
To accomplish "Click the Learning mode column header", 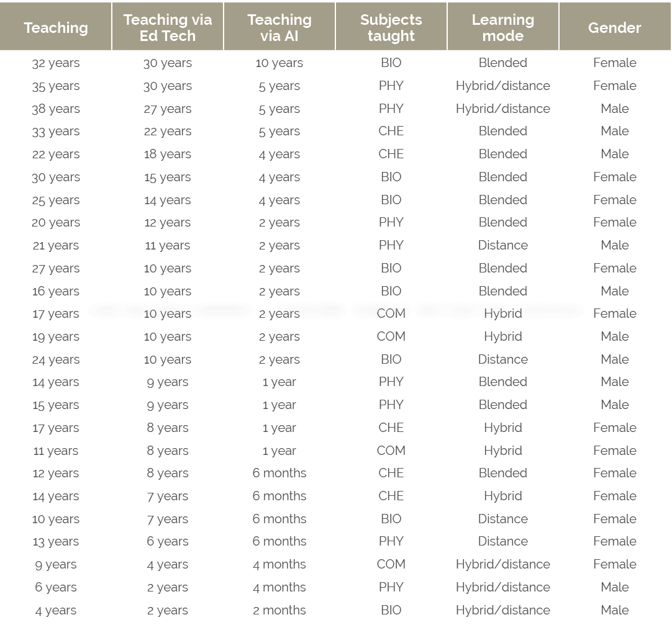I will tap(502, 27).
